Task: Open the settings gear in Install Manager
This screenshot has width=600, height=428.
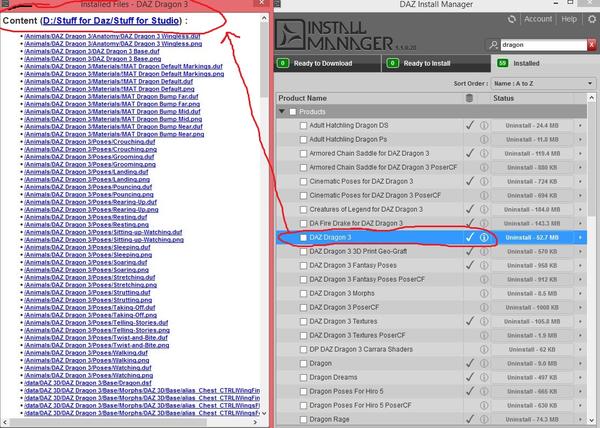Action: 592,19
